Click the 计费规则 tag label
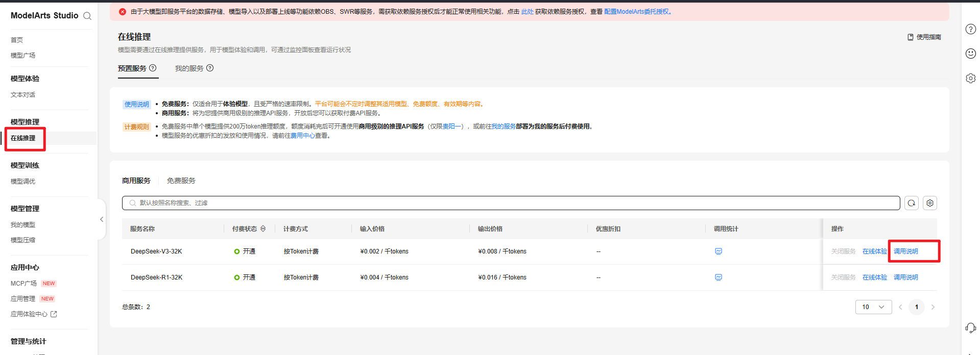The height and width of the screenshot is (355, 980). click(137, 127)
